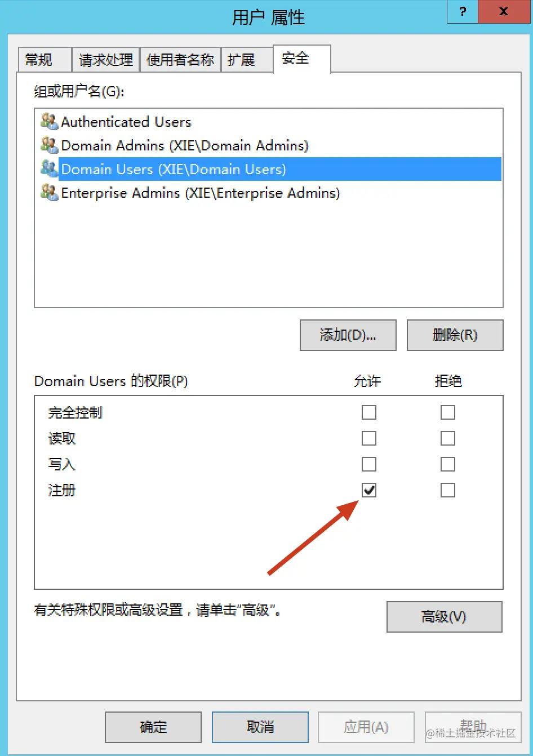Select Authenticated Users in the group list

pyautogui.click(x=126, y=122)
